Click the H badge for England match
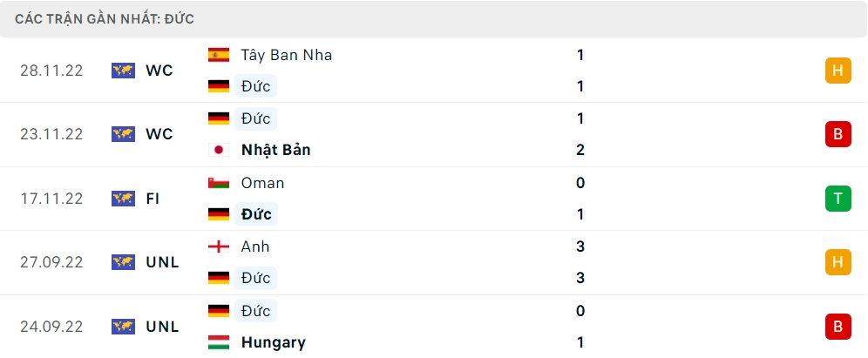The width and height of the screenshot is (868, 358). pyautogui.click(x=837, y=262)
